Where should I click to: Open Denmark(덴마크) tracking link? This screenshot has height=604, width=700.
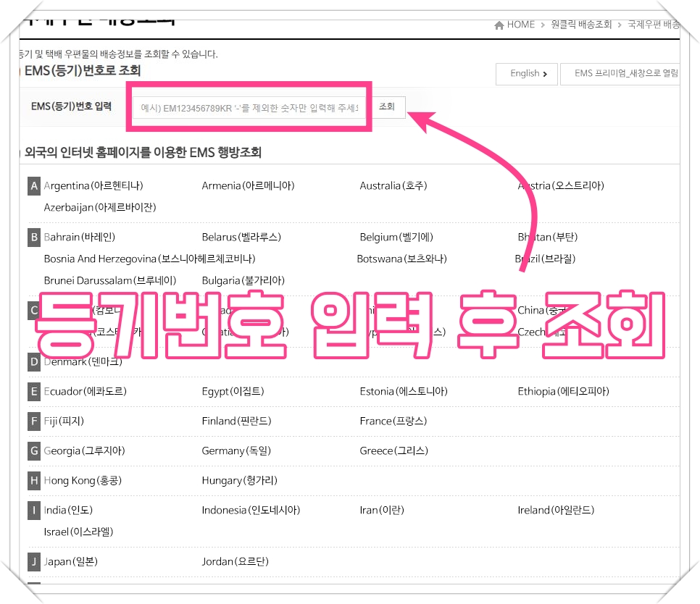pos(83,362)
